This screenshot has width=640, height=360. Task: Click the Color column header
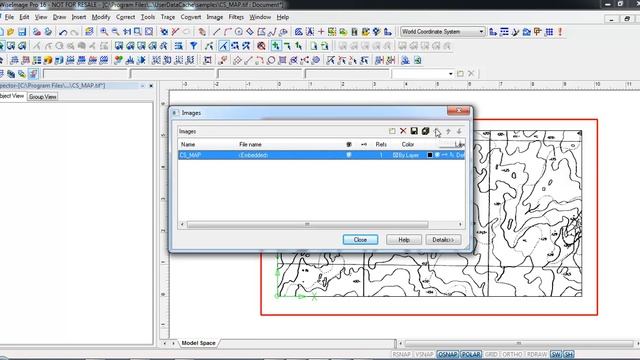[x=408, y=144]
